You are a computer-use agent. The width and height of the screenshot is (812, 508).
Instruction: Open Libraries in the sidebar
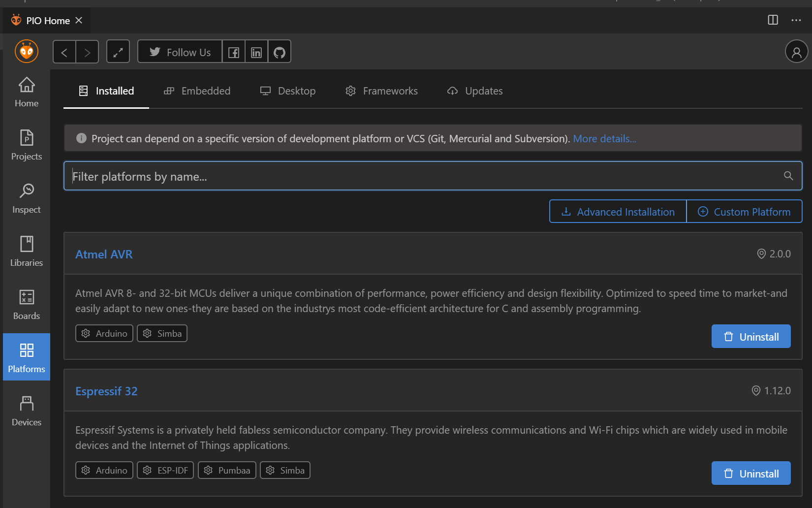coord(27,252)
